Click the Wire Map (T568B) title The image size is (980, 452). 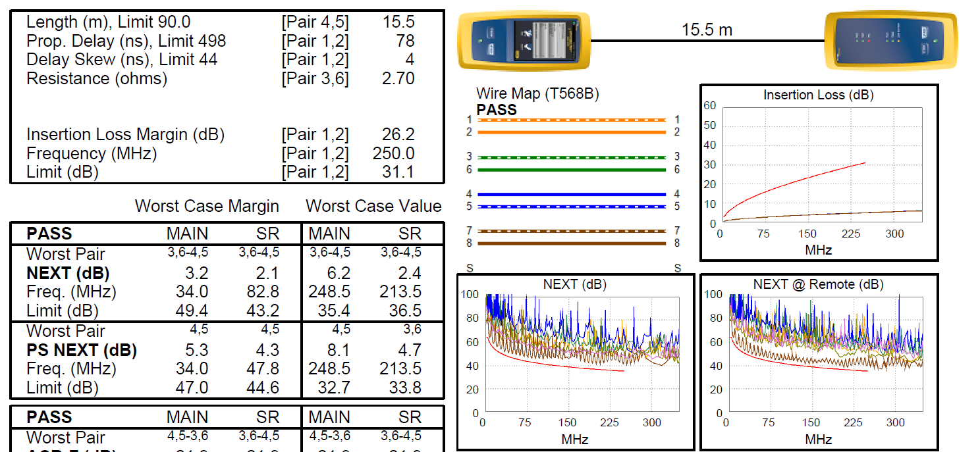[537, 94]
